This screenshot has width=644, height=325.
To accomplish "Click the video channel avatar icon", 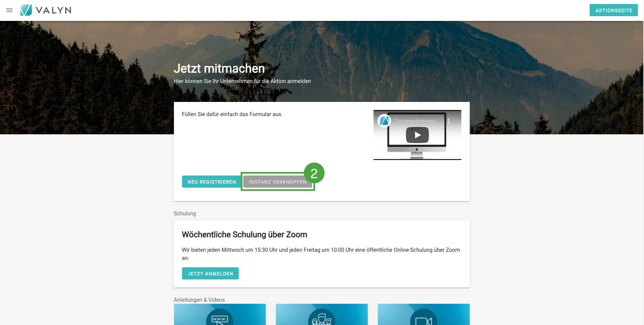I will [384, 121].
